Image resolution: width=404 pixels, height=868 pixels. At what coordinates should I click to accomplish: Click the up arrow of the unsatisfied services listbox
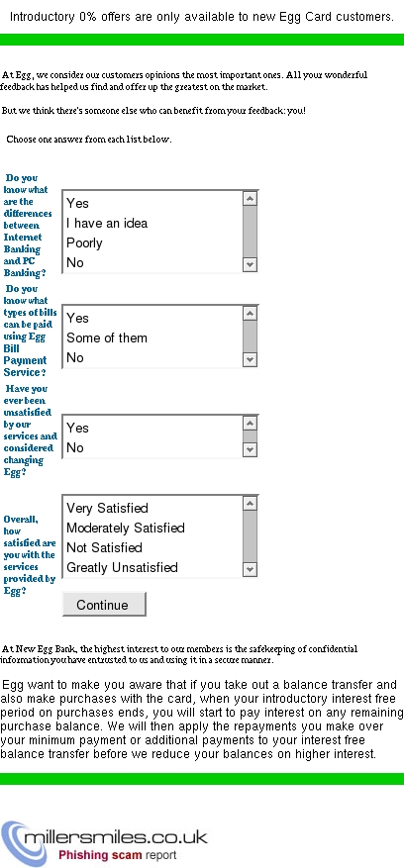coord(250,424)
